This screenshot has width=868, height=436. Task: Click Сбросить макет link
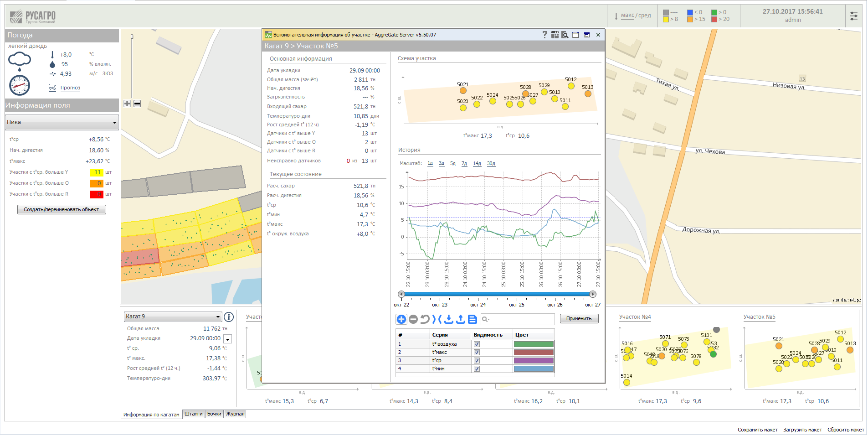click(x=846, y=430)
